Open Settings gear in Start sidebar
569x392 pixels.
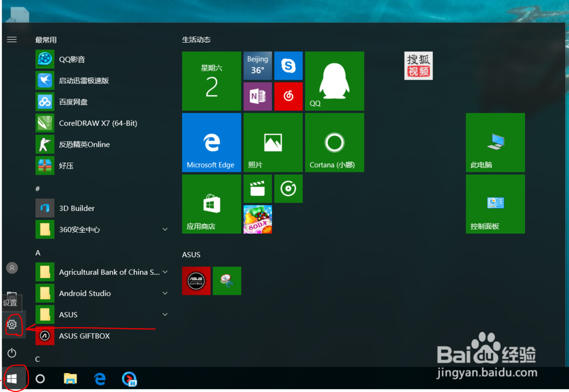click(x=12, y=324)
